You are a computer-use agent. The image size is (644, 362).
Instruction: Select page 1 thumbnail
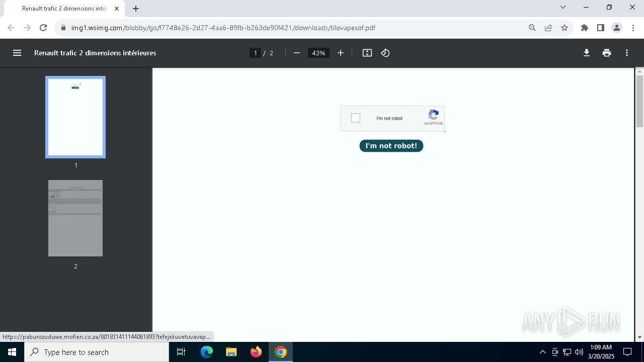click(x=75, y=117)
